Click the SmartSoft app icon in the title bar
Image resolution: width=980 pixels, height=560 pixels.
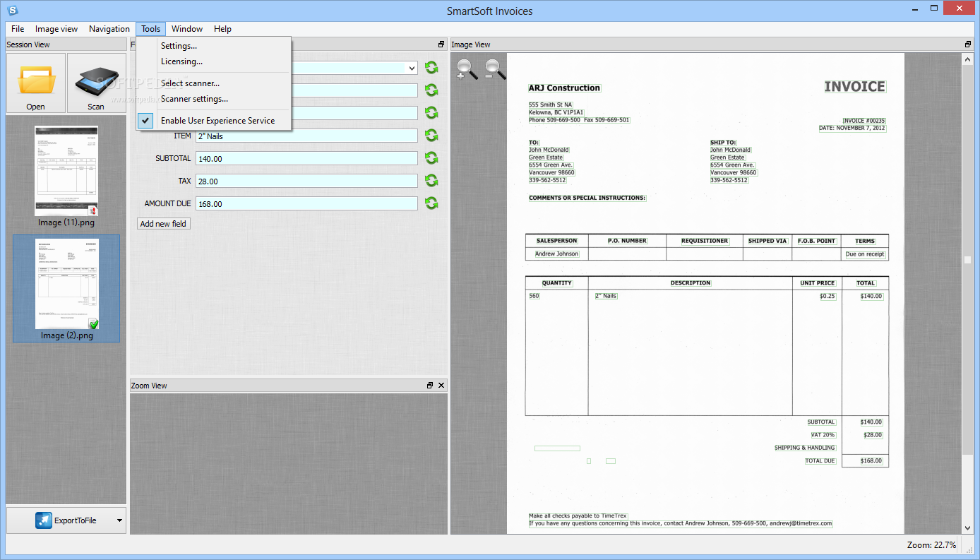coord(13,10)
